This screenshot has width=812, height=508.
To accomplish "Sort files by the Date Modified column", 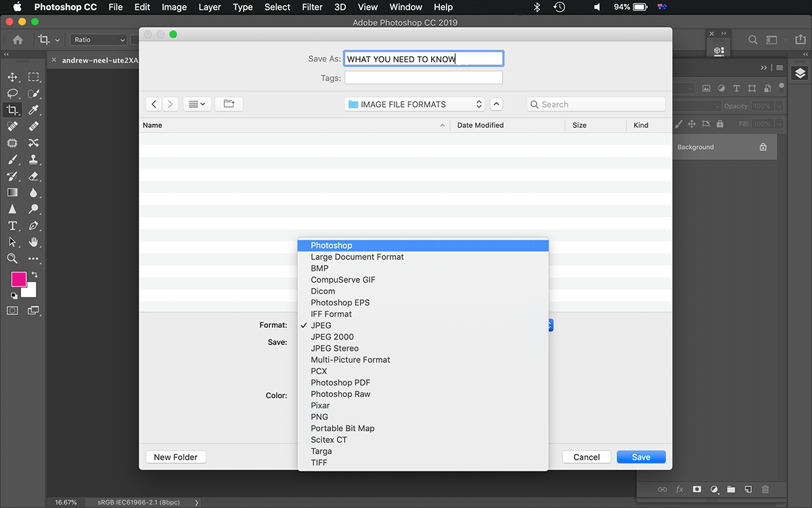I will [x=507, y=125].
